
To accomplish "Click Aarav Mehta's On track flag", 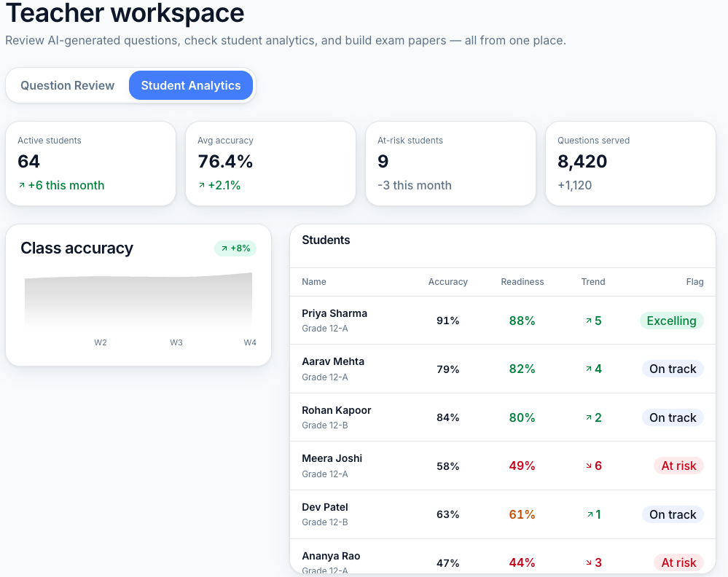I will [x=673, y=369].
